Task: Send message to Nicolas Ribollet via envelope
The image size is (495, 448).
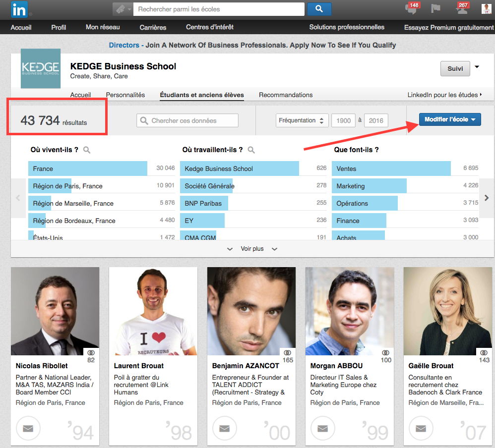Action: (x=28, y=429)
